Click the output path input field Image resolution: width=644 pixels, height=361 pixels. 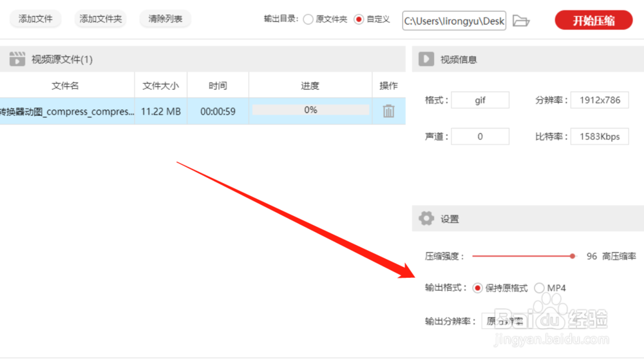[x=454, y=21]
